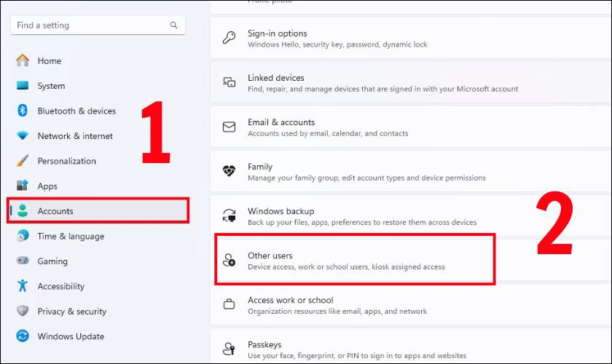
Task: Open Access work or school card
Action: (411, 305)
